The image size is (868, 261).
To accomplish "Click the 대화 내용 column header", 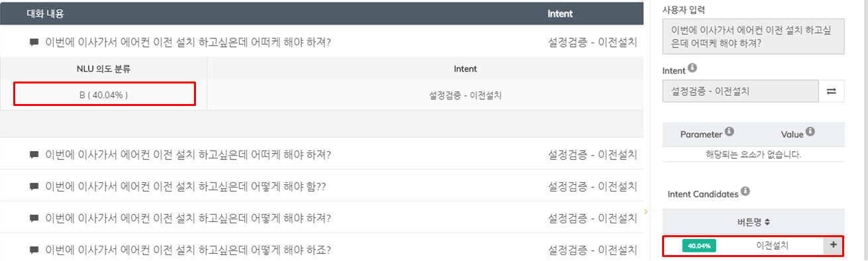I will (45, 13).
